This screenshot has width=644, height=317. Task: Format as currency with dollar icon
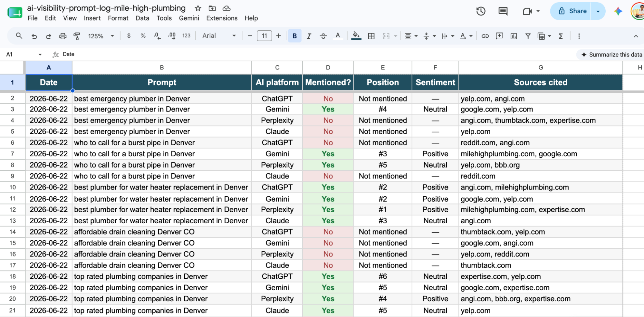[129, 36]
